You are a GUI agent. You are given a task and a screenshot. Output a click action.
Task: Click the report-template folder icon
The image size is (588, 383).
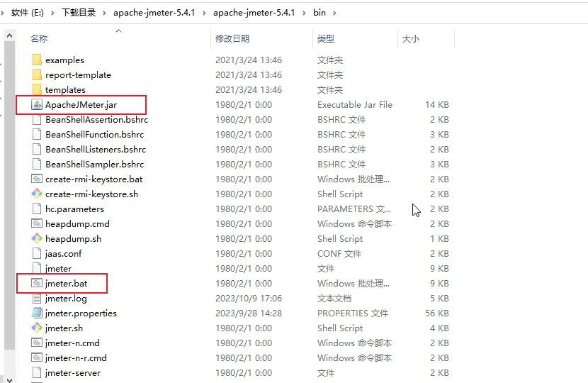37,74
